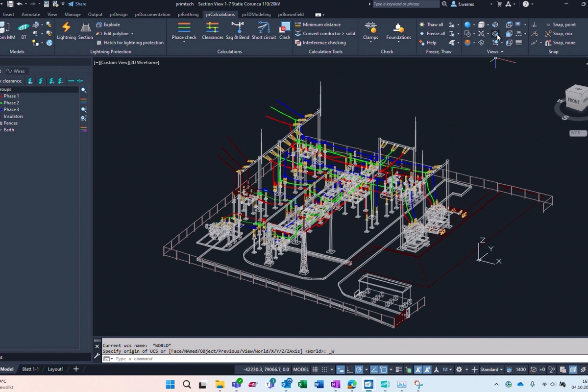
Task: Switch to the prEarthing ribbon tab
Action: pyautogui.click(x=188, y=14)
